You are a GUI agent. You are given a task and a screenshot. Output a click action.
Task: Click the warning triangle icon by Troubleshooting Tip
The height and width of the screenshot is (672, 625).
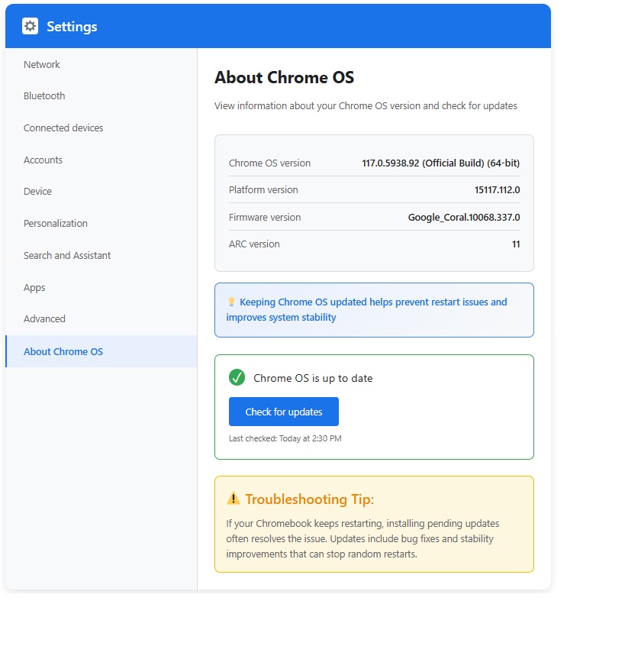pos(233,499)
